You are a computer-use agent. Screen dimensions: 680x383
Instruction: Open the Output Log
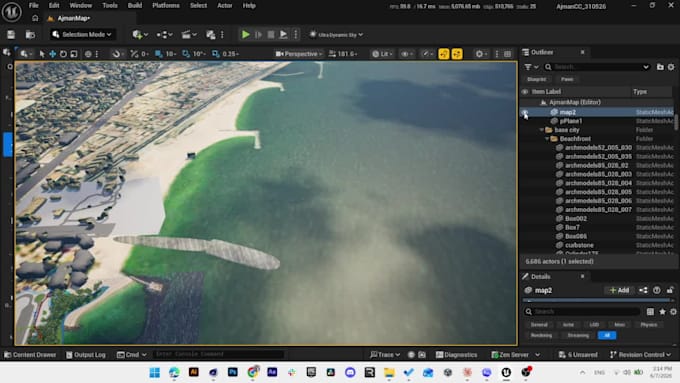86,355
